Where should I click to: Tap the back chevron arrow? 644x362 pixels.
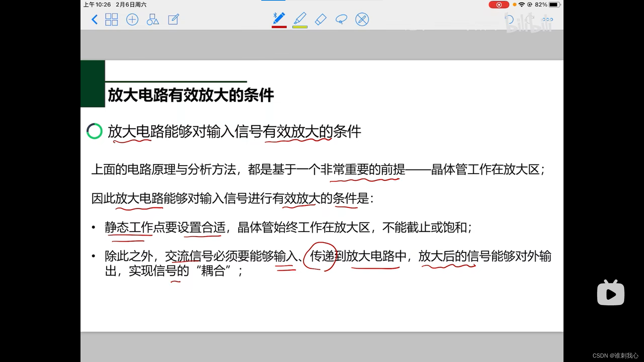click(x=95, y=19)
